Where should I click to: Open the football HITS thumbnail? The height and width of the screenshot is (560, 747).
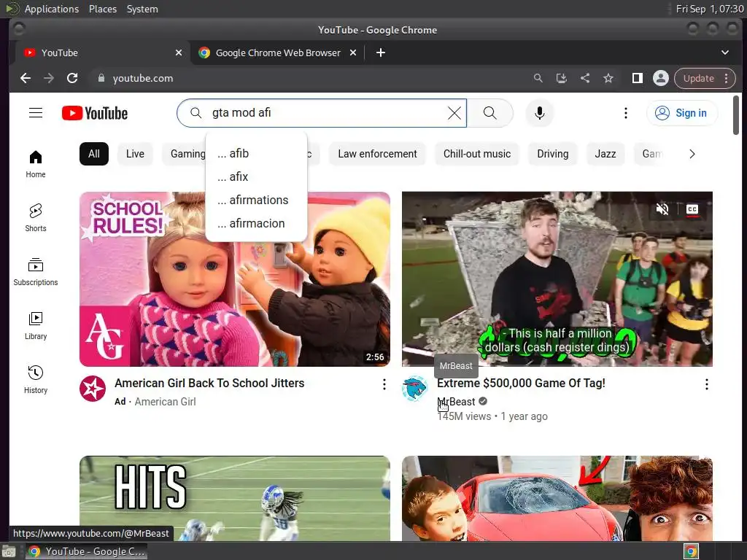pyautogui.click(x=234, y=498)
